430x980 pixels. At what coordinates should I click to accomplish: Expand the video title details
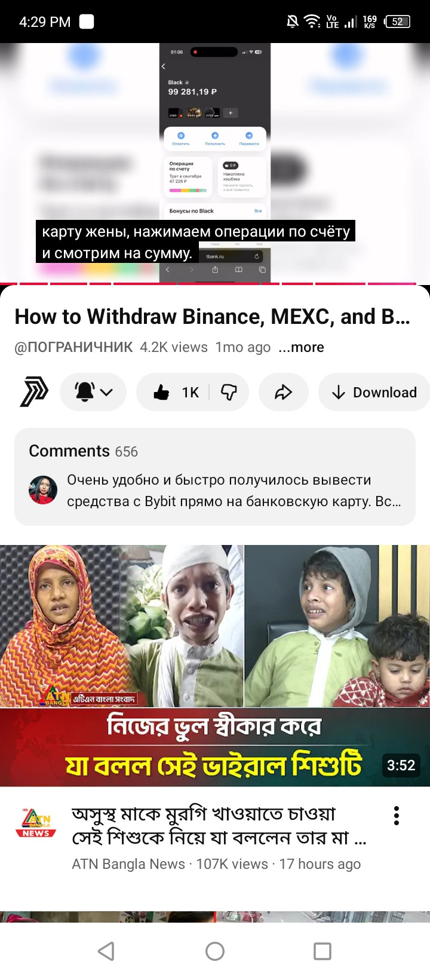212,317
